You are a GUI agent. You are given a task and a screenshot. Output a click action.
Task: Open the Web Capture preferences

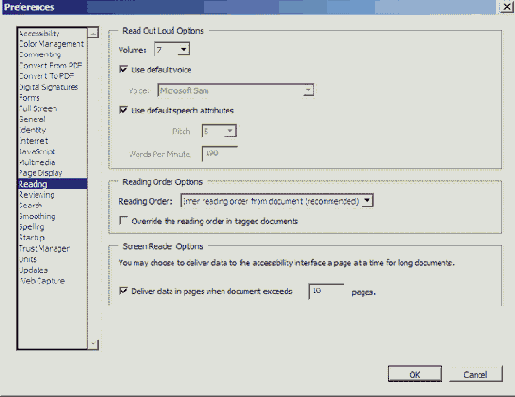point(43,281)
